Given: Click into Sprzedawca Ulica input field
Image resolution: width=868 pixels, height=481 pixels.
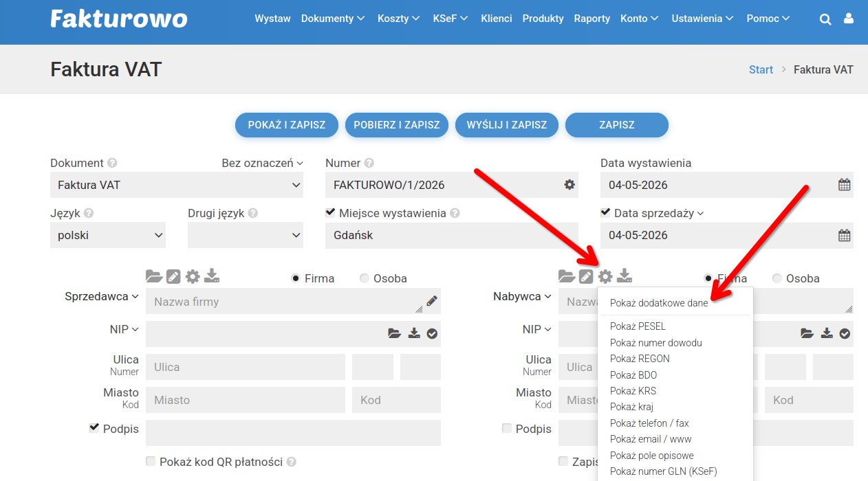Looking at the screenshot, I should coord(246,367).
